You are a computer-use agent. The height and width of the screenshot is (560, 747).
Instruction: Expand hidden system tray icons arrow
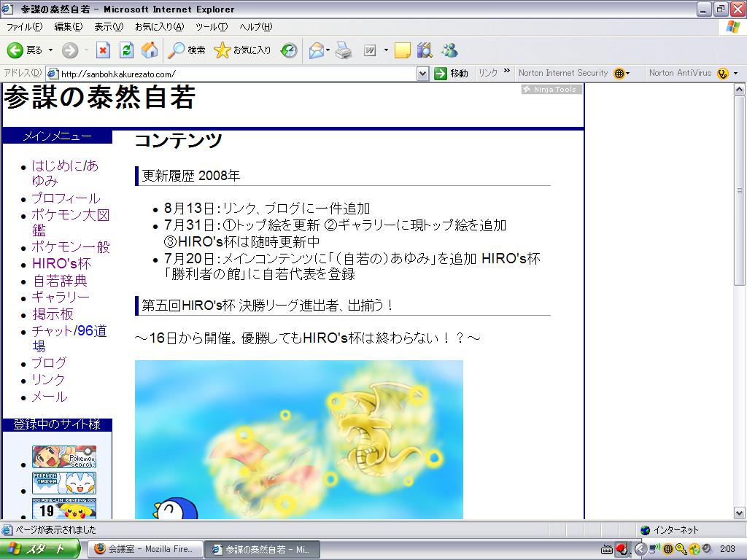point(640,549)
